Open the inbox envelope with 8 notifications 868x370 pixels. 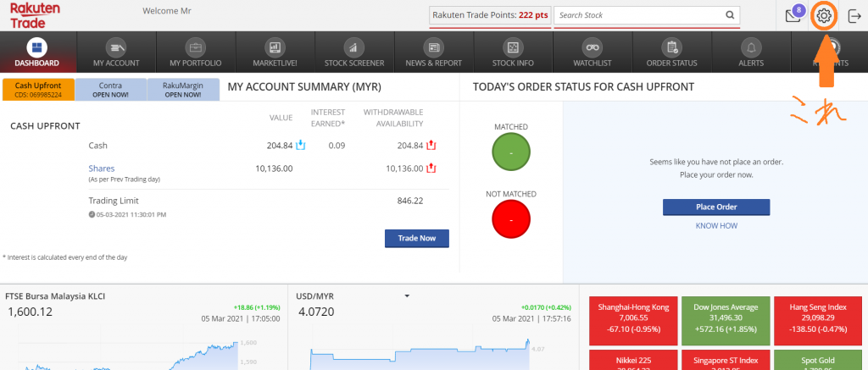click(x=793, y=15)
